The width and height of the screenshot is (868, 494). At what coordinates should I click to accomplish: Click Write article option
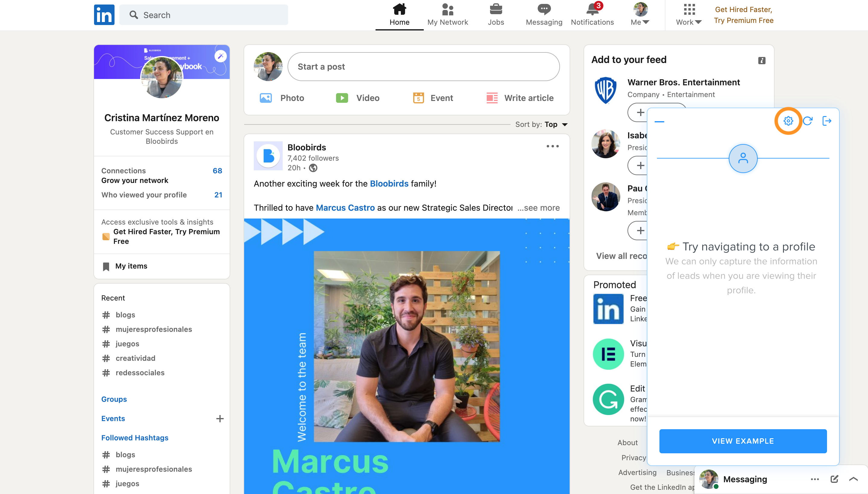[x=520, y=98]
